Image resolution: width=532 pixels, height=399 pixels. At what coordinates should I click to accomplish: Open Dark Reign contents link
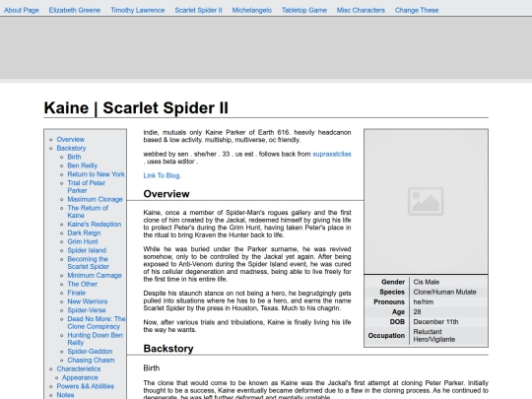tap(84, 233)
